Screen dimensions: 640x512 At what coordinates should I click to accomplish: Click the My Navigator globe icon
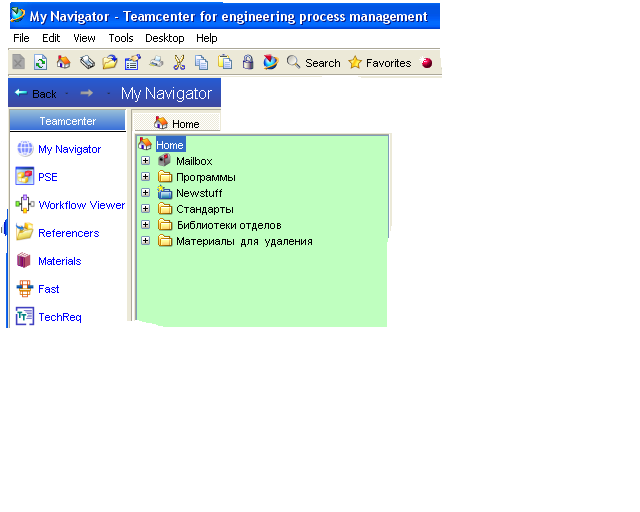tap(25, 149)
